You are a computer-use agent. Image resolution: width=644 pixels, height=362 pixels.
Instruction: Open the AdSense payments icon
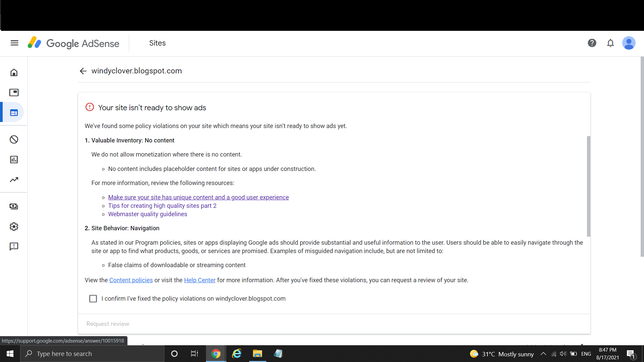click(14, 206)
